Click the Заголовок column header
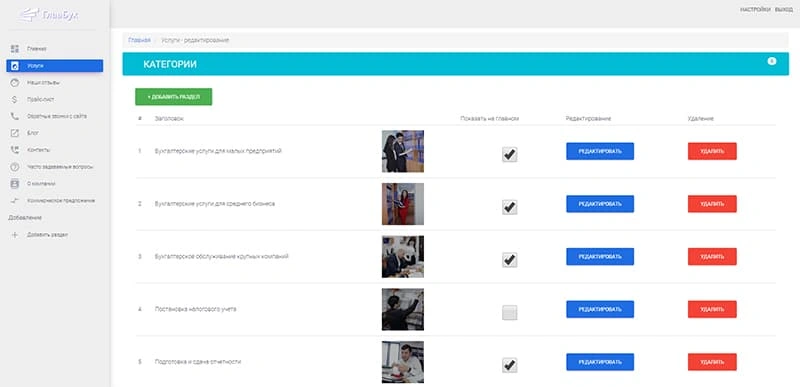Image resolution: width=800 pixels, height=387 pixels. click(169, 118)
